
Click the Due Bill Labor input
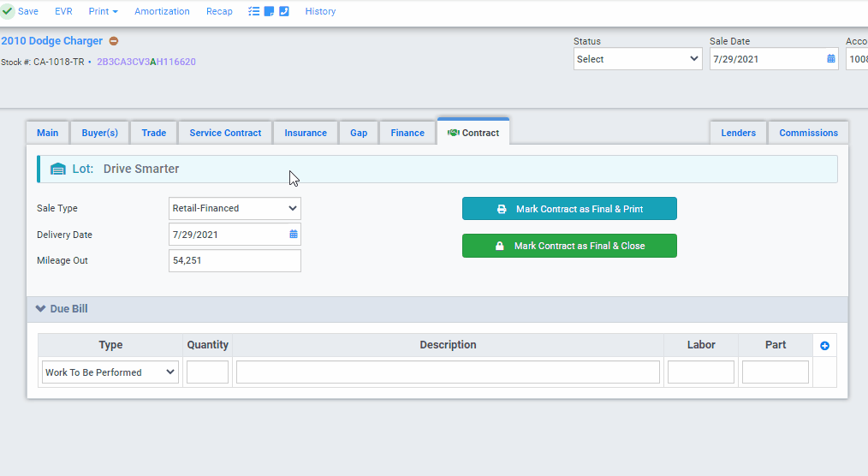(701, 372)
